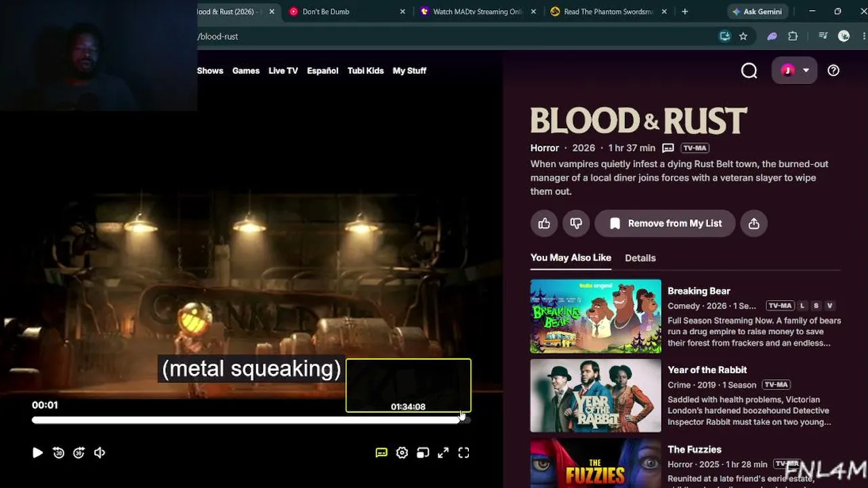
Task: Open the Tubi help question-mark icon
Action: pos(833,70)
